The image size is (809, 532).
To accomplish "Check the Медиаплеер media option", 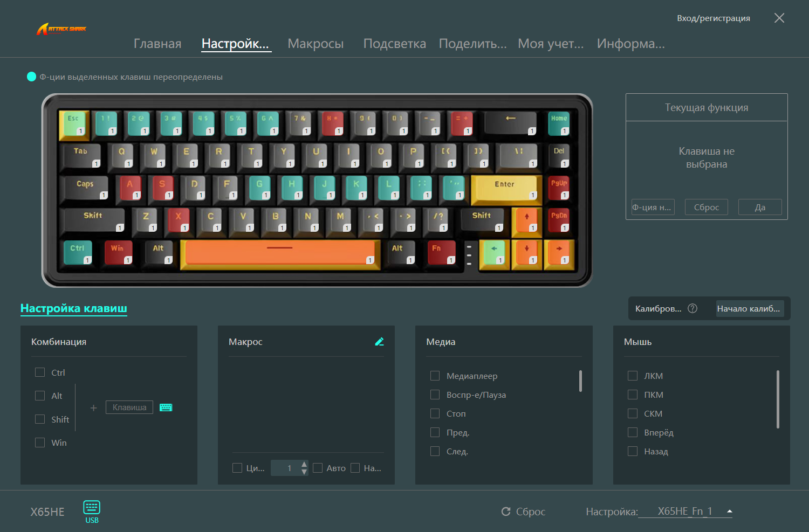I will [435, 376].
